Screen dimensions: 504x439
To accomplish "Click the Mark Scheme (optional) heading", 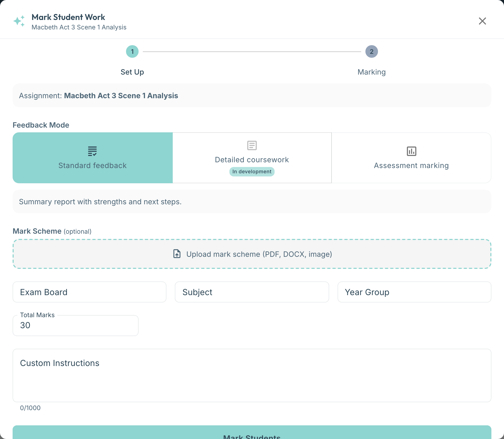I will tap(52, 231).
